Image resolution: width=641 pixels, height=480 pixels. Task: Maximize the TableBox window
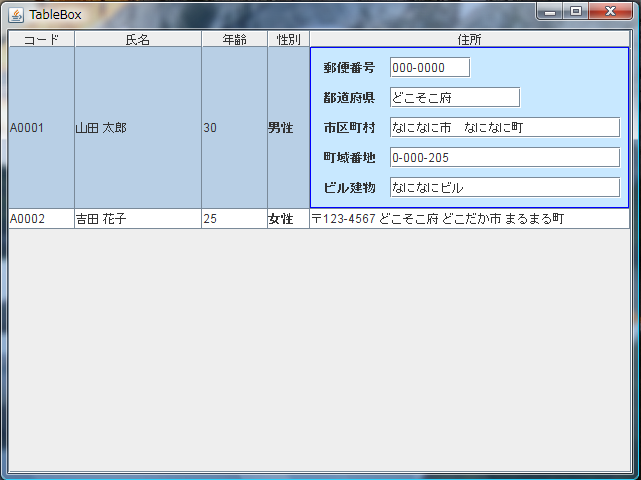[x=576, y=11]
